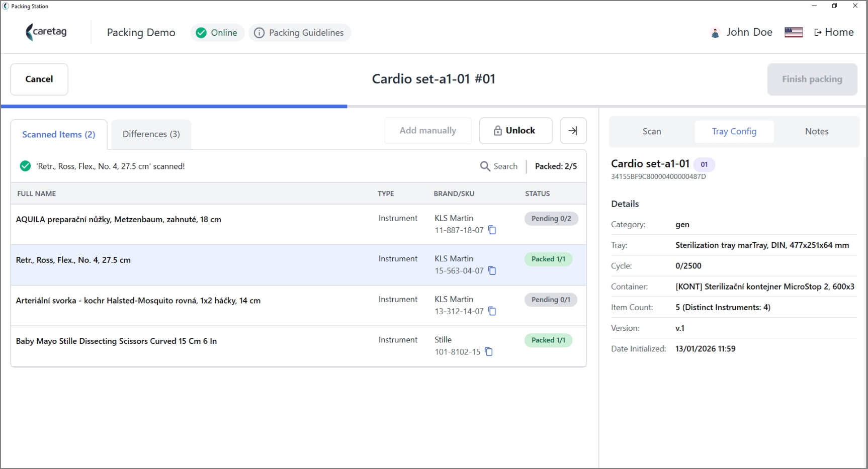
Task: Cancel the packing session
Action: click(39, 79)
